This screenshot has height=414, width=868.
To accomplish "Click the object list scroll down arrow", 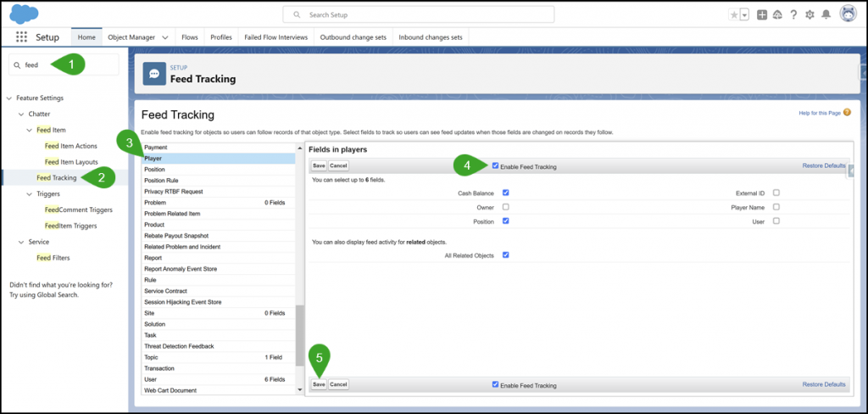I will click(300, 390).
